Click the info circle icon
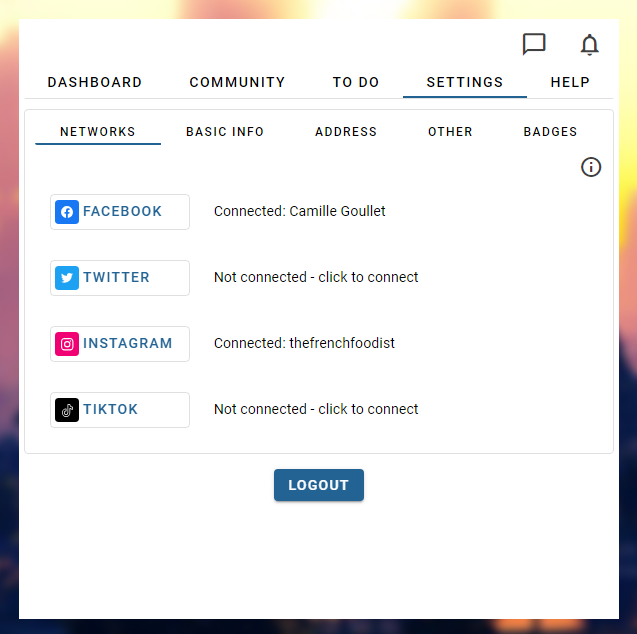 pos(591,167)
